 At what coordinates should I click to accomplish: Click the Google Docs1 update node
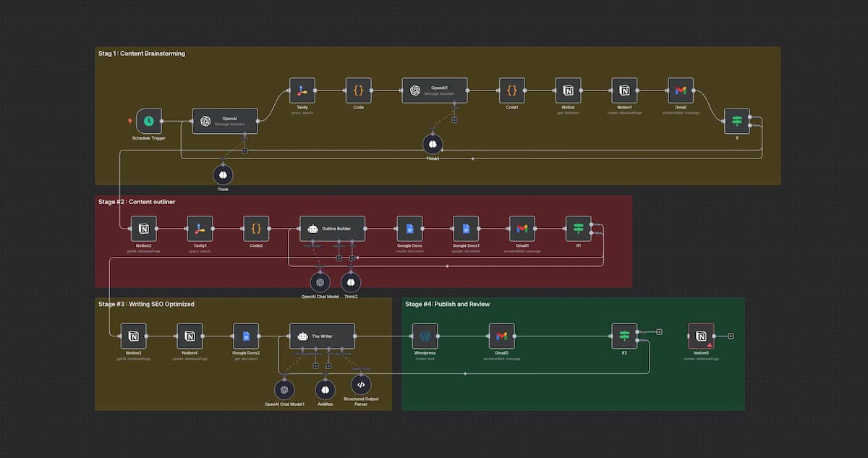coord(466,229)
